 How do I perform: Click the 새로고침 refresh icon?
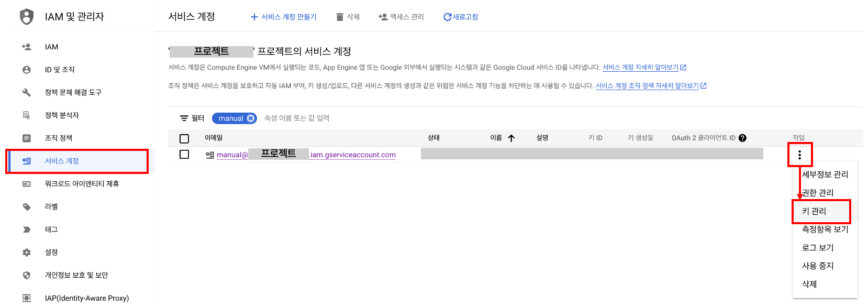[447, 17]
